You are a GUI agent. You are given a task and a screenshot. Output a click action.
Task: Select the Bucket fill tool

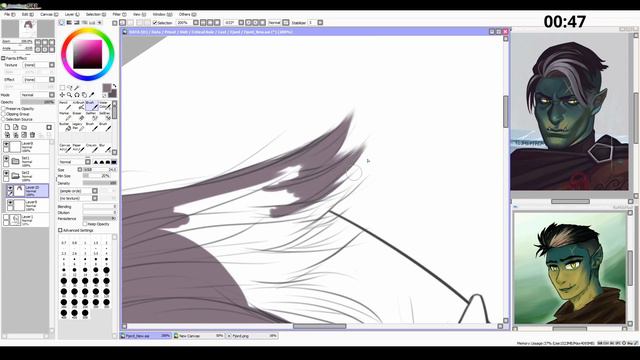pos(65,127)
